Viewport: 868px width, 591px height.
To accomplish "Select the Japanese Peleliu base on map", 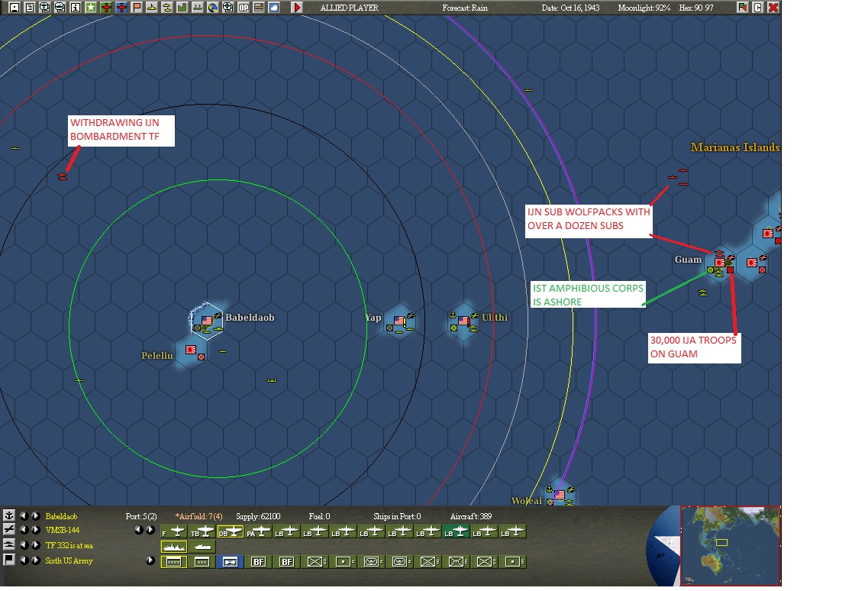I will [191, 350].
